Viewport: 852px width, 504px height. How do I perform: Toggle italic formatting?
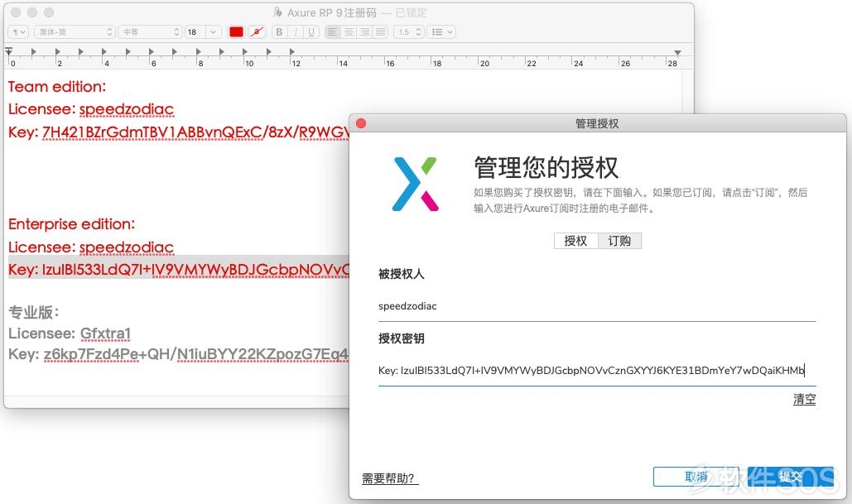295,32
